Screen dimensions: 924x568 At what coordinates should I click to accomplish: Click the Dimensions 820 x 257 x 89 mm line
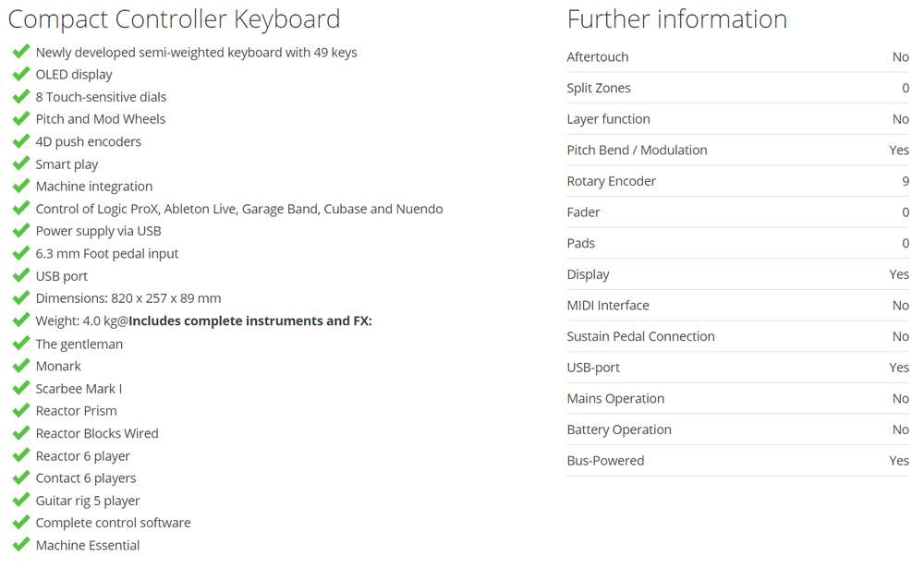click(x=128, y=298)
